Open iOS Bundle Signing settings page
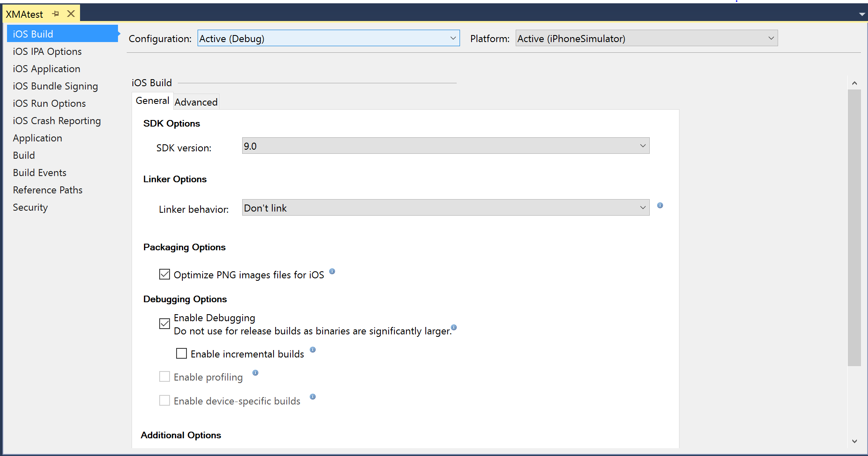Screen dimensions: 868x456 click(x=55, y=86)
